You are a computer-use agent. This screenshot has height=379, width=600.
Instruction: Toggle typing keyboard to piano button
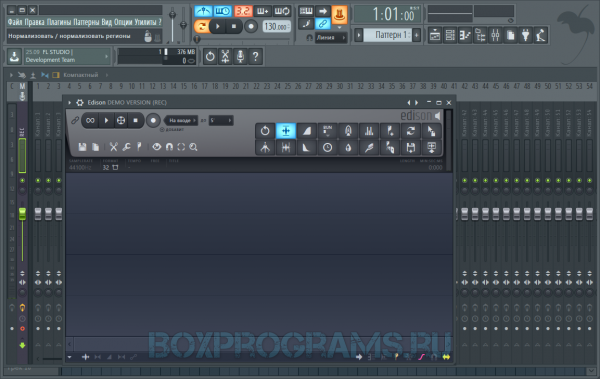tap(306, 11)
